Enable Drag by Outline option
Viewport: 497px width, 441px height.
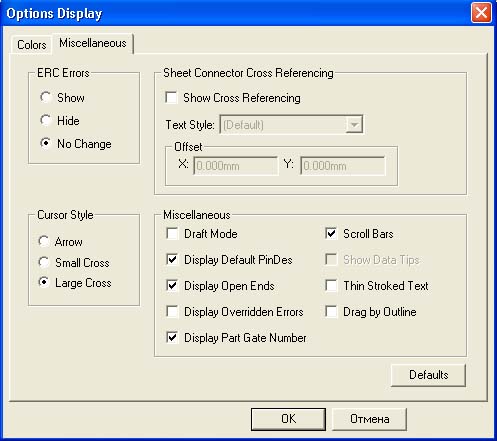click(x=331, y=311)
